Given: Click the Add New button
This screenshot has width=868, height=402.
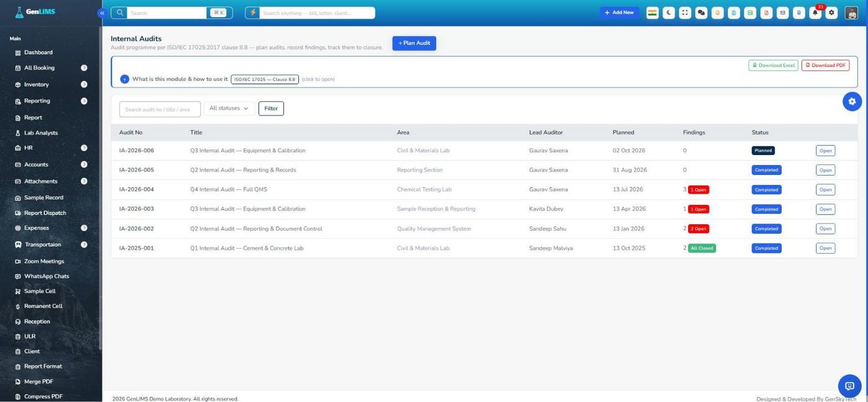Looking at the screenshot, I should pyautogui.click(x=619, y=12).
